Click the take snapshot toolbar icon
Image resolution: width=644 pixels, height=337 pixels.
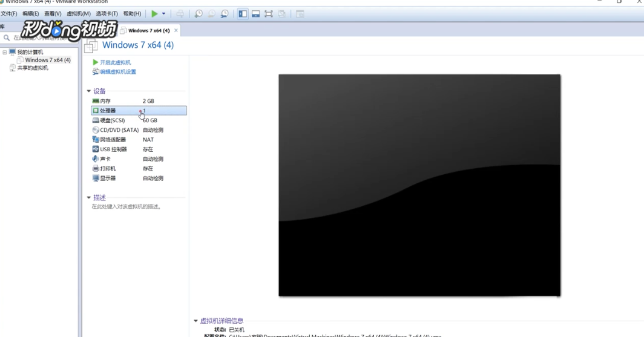tap(199, 14)
